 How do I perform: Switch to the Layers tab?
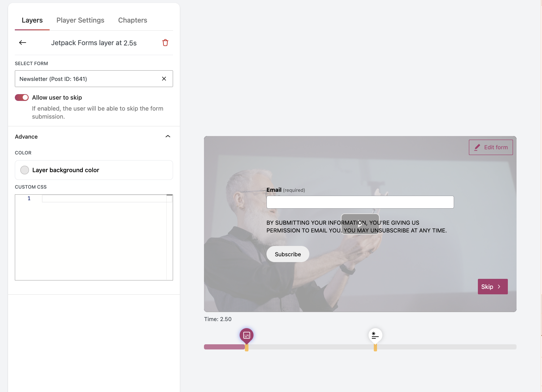click(x=32, y=20)
